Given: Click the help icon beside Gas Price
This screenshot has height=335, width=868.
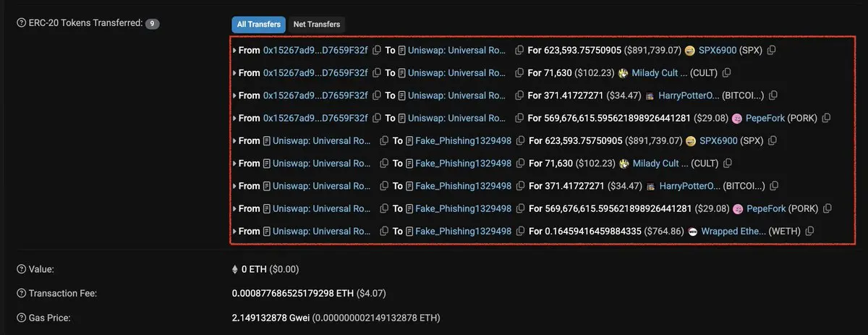Looking at the screenshot, I should pyautogui.click(x=21, y=318).
